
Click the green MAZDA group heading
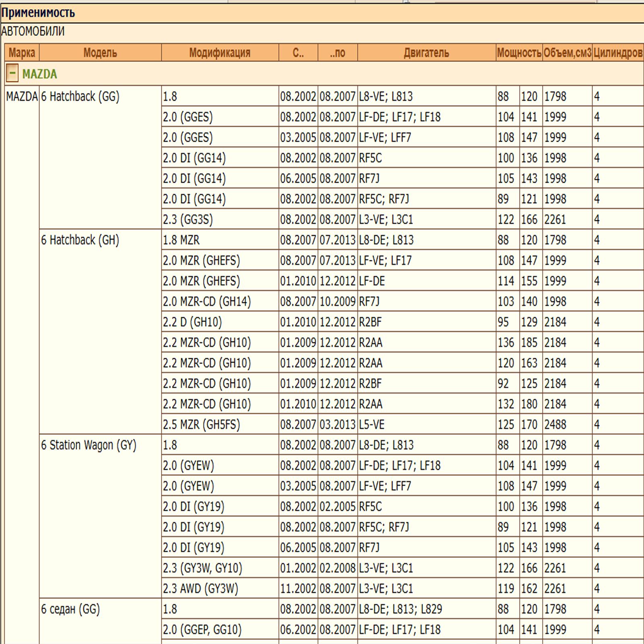(x=39, y=74)
